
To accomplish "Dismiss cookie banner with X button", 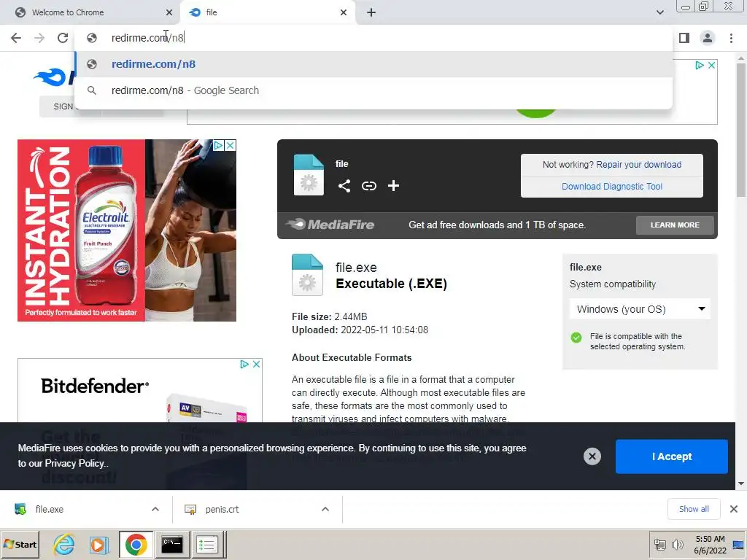I will 592,456.
